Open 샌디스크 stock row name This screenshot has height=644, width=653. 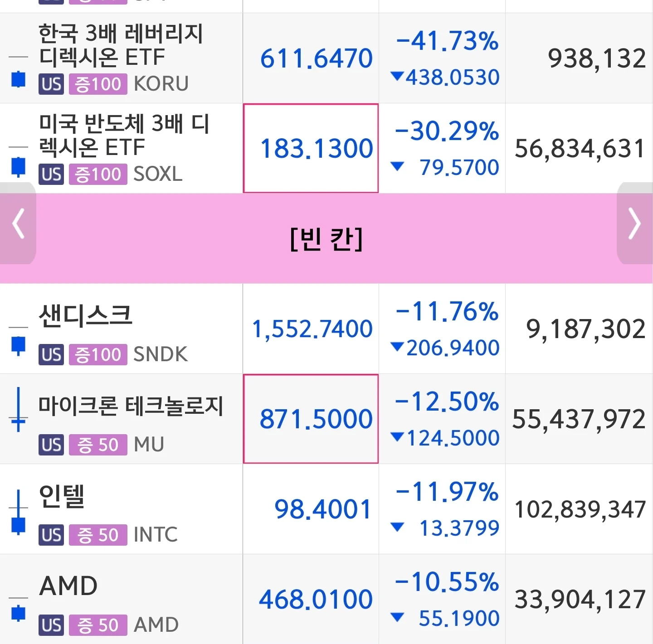tap(85, 315)
